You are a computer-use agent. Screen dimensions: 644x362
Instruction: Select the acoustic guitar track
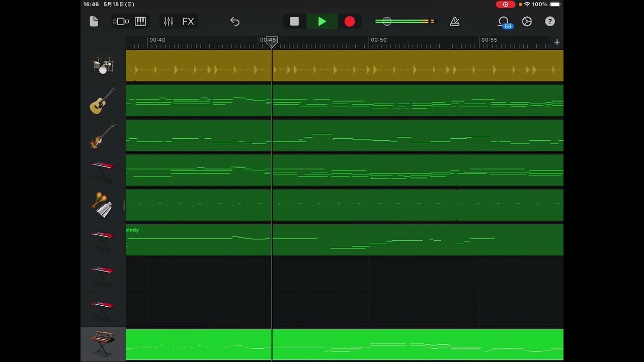(103, 101)
